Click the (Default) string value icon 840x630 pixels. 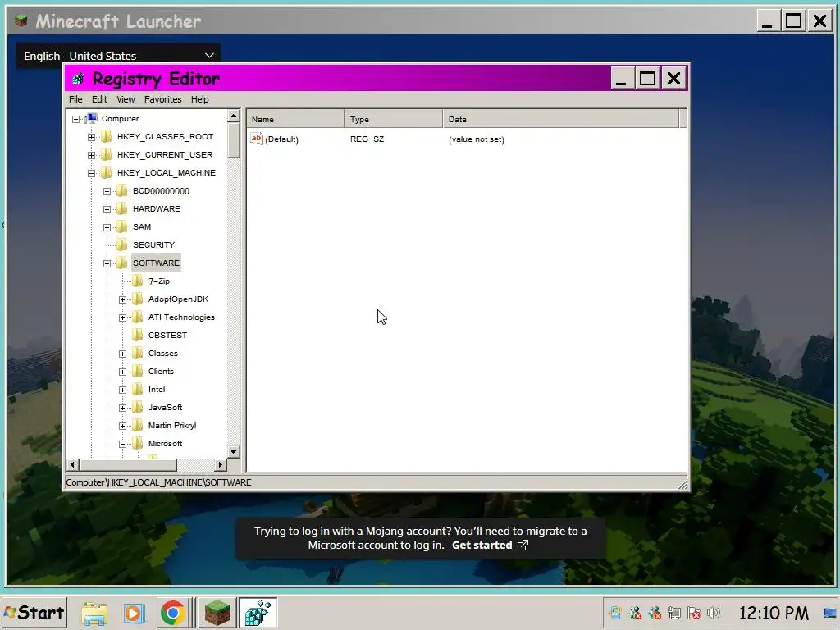(x=257, y=139)
